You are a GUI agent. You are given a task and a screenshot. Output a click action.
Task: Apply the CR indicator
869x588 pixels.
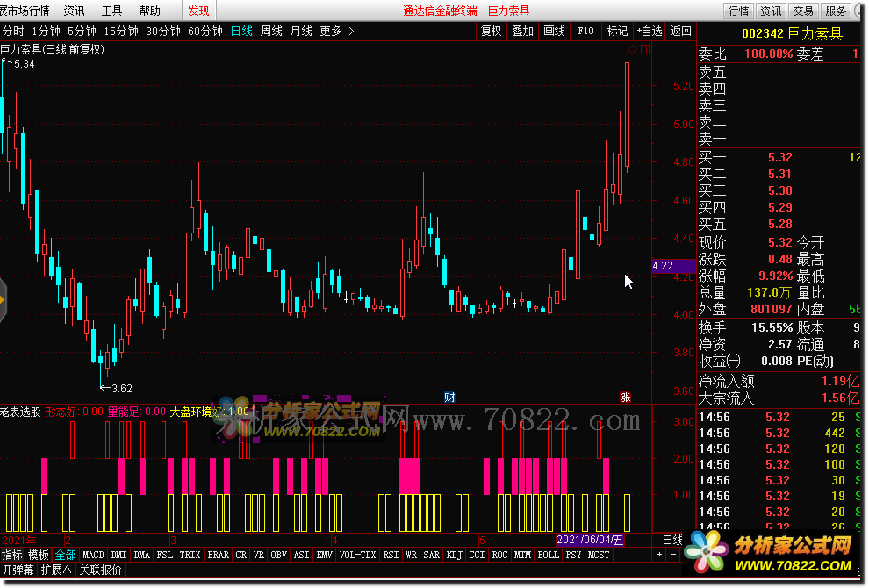241,555
